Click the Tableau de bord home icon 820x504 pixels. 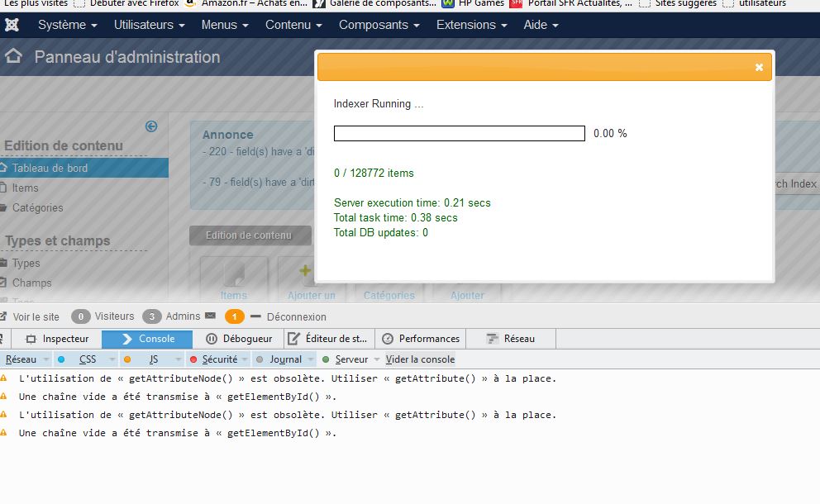click(3, 167)
